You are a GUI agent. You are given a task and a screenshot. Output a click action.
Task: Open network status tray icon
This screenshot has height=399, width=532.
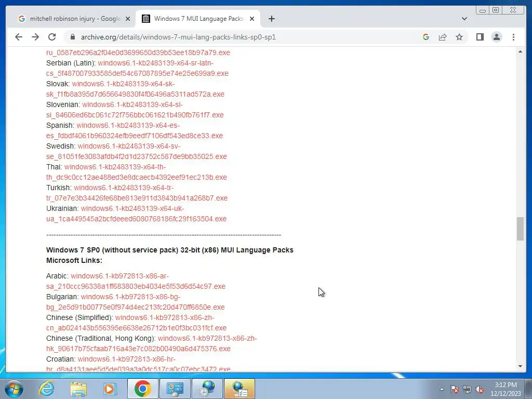(x=467, y=389)
